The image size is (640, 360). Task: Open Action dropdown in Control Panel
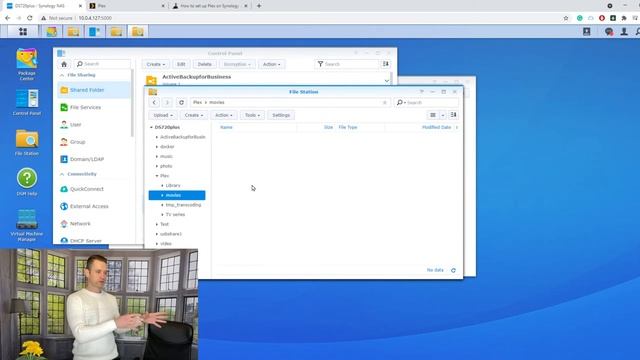point(271,64)
